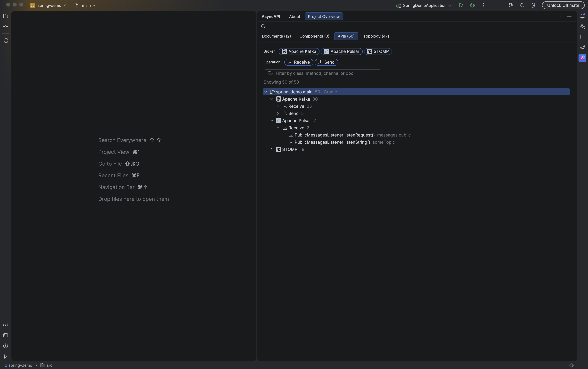Open the search options magnifier in the filter field
The image size is (588, 369).
(270, 73)
